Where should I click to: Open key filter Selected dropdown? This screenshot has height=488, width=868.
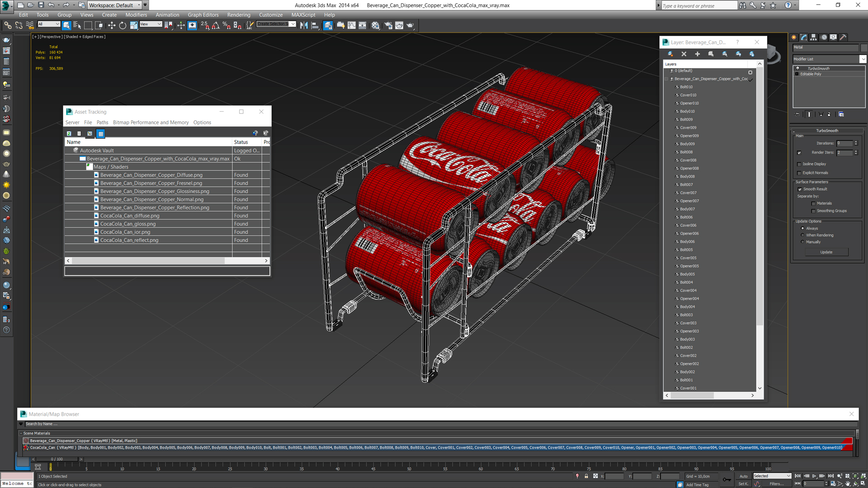coord(772,476)
